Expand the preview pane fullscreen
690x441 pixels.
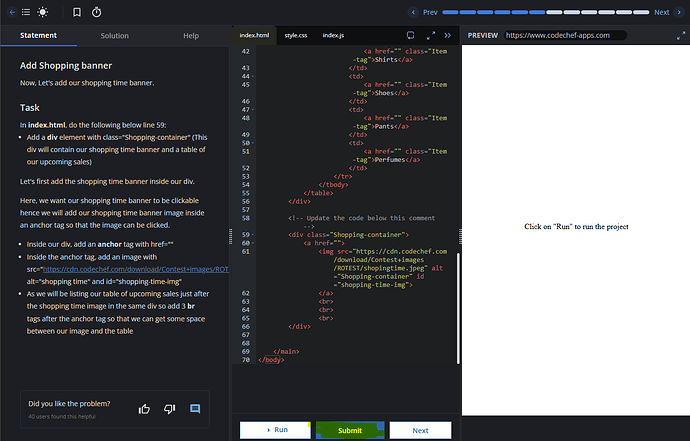pos(681,36)
